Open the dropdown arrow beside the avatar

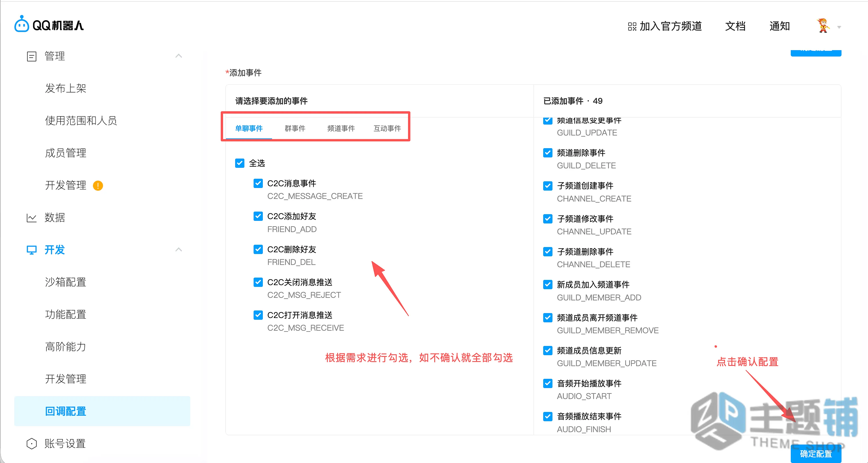(839, 27)
